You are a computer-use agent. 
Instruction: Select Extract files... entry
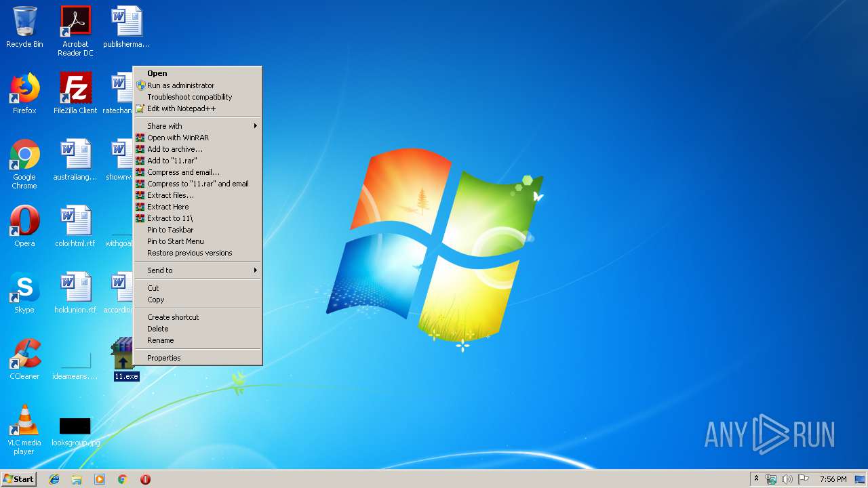[197, 195]
